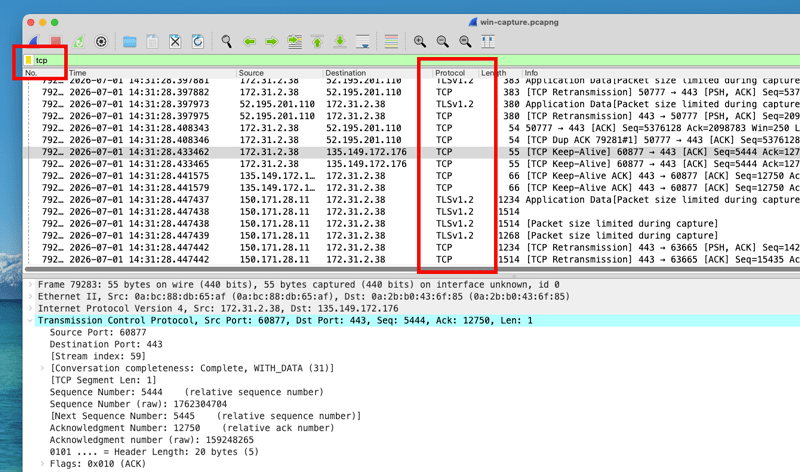Collapse the Transmission Control Protocol section
This screenshot has height=472, width=800.
pyautogui.click(x=30, y=320)
